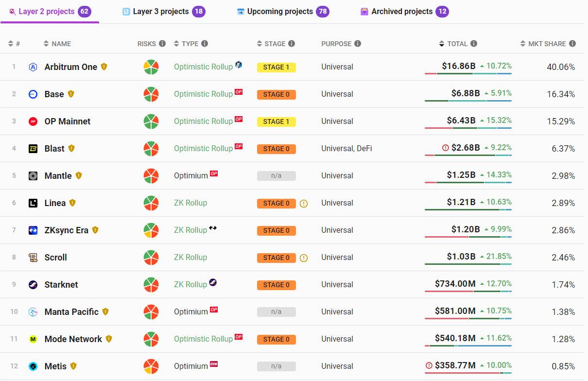The width and height of the screenshot is (588, 381).
Task: Sort table by TYPE column
Action: tap(186, 44)
